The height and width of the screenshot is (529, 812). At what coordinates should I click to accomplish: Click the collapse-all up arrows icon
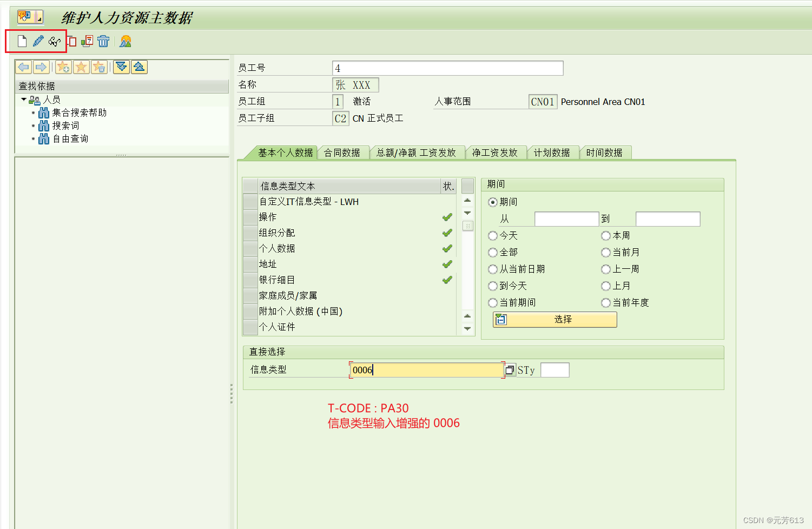coord(139,67)
